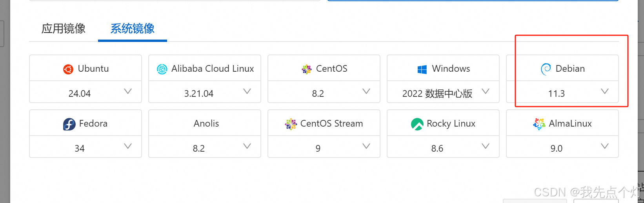Pick the Windows image label
The image size is (644, 203).
(451, 69)
